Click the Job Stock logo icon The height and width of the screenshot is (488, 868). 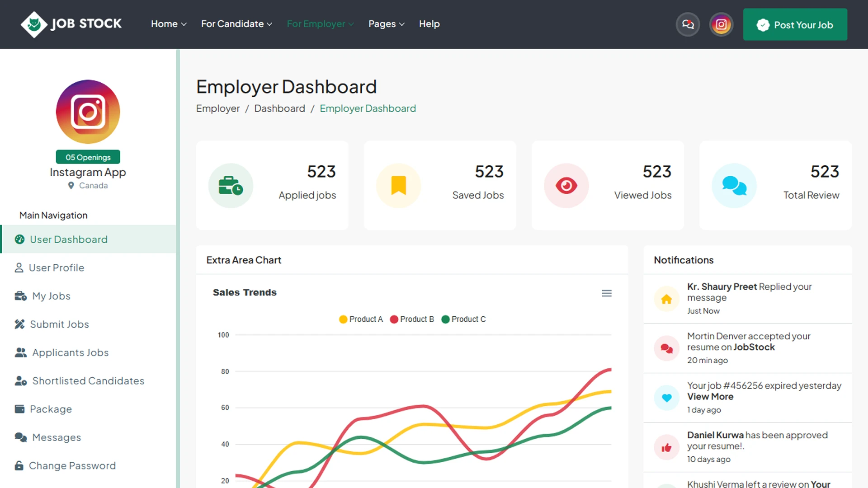[34, 24]
